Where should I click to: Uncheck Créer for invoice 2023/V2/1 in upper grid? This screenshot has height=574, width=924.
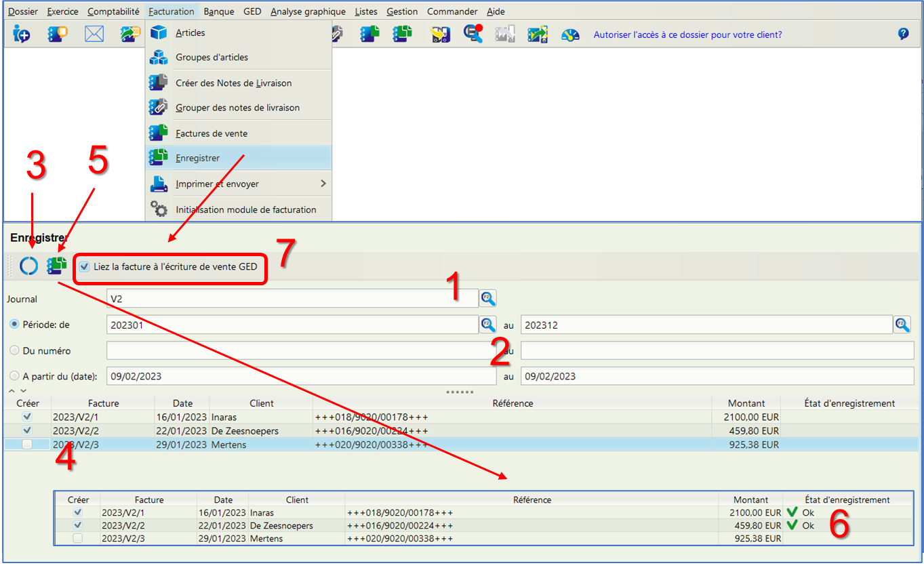[x=27, y=416]
